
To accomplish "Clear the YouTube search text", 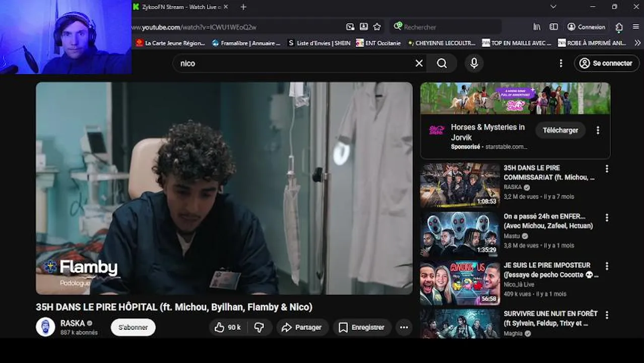I will 419,63.
